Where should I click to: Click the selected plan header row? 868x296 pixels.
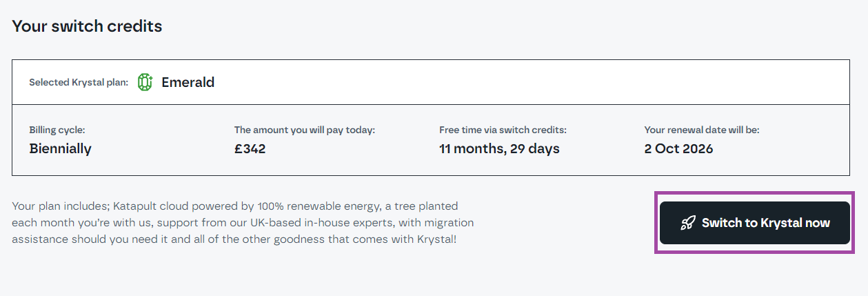tap(431, 82)
